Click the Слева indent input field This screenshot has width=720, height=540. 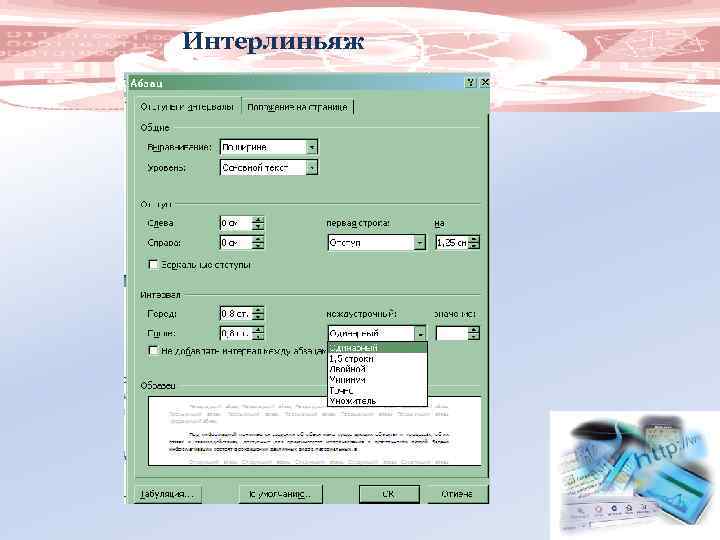click(x=236, y=223)
